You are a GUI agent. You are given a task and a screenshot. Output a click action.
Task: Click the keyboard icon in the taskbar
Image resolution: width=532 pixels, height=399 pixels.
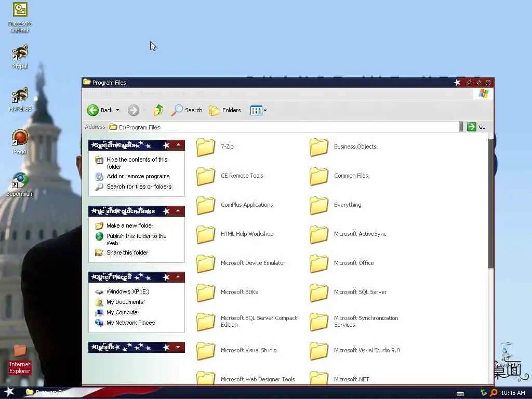click(460, 394)
